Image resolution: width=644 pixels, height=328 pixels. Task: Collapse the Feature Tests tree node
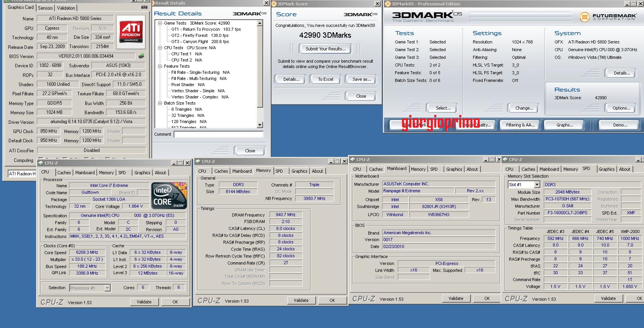pos(160,66)
